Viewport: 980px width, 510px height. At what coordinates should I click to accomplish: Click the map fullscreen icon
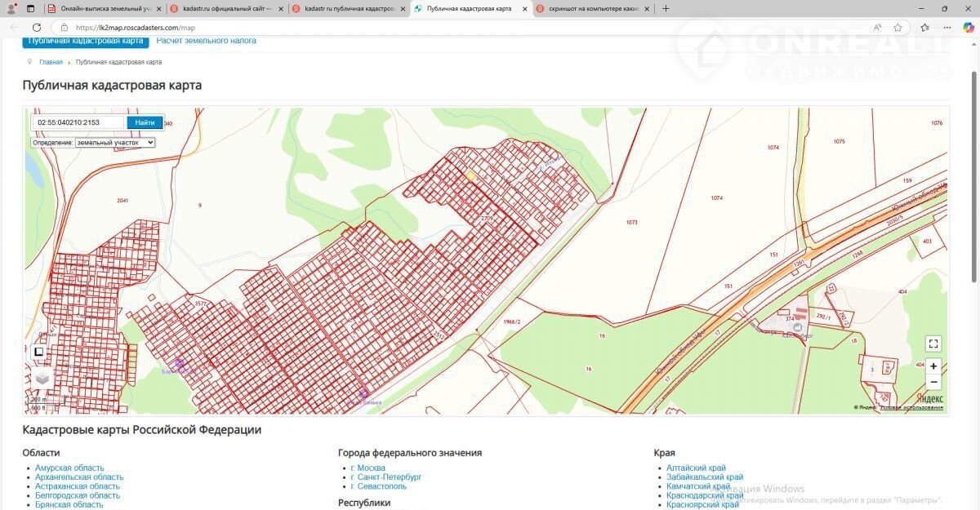coord(933,344)
